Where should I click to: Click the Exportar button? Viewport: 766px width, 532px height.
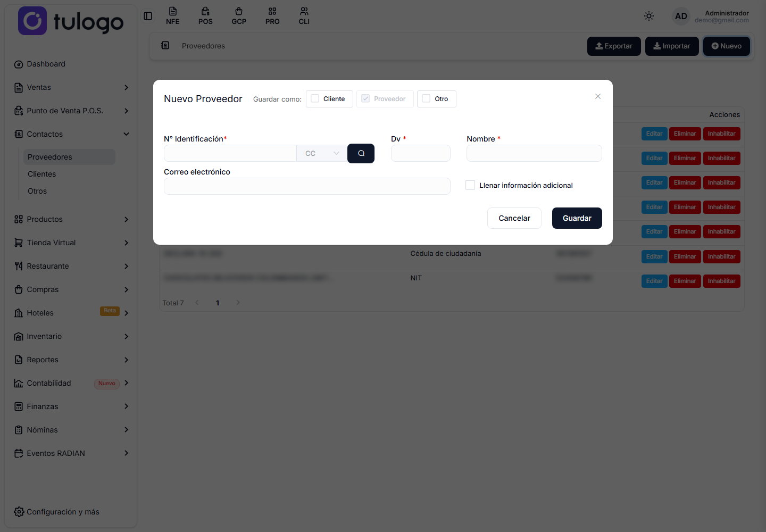click(x=614, y=46)
